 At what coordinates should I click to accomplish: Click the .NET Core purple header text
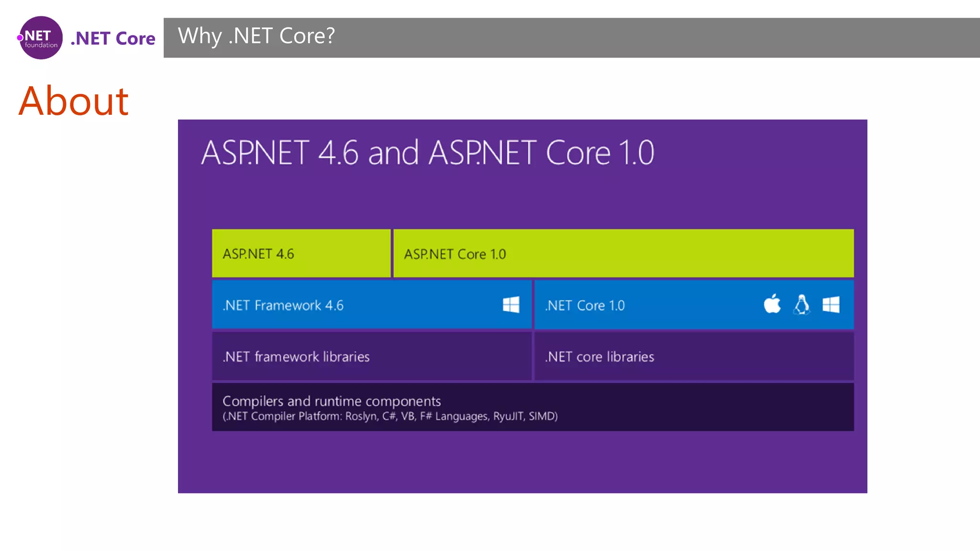click(113, 38)
